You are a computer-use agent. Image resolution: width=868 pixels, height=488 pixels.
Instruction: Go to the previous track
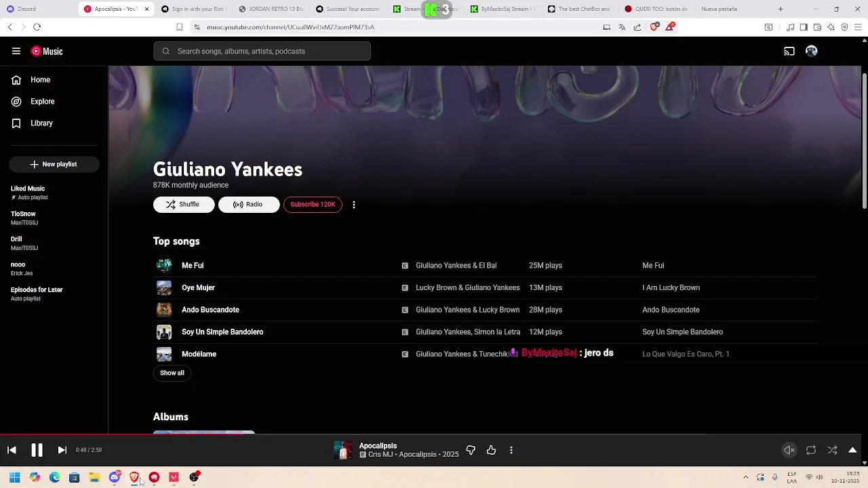coord(12,450)
